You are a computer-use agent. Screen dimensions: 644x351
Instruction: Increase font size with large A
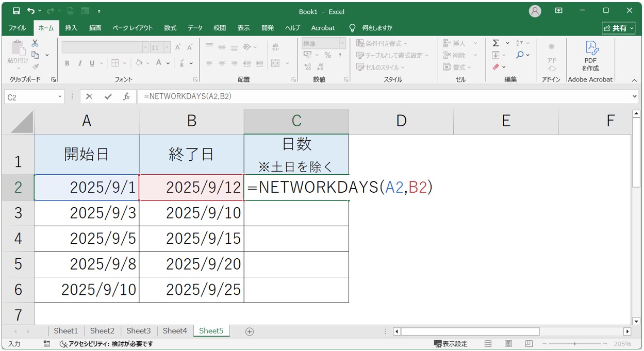[x=178, y=47]
